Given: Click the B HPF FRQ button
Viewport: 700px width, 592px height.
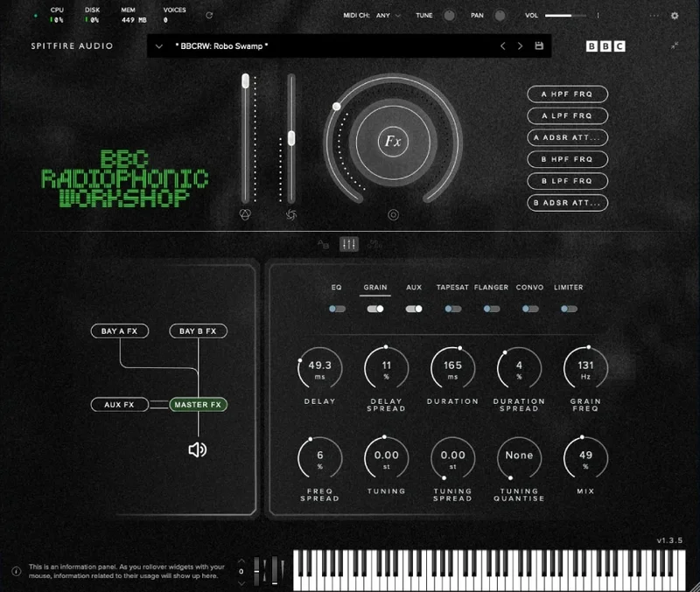Looking at the screenshot, I should (x=567, y=159).
